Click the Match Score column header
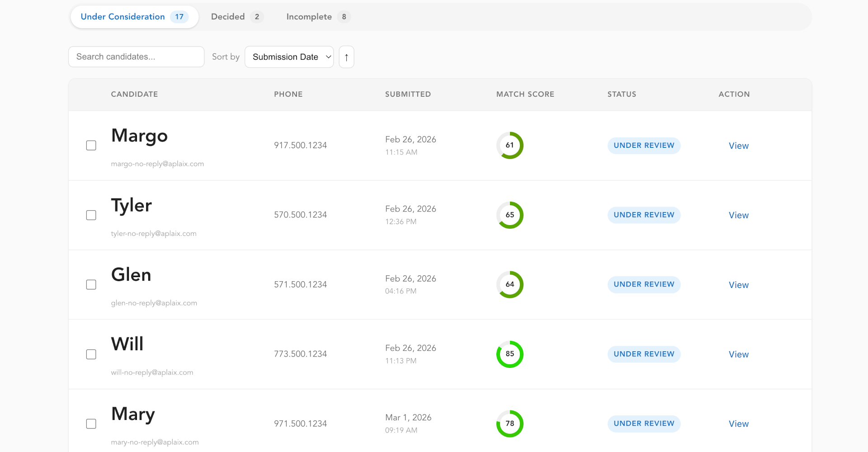Viewport: 868px width, 452px height. pos(525,94)
